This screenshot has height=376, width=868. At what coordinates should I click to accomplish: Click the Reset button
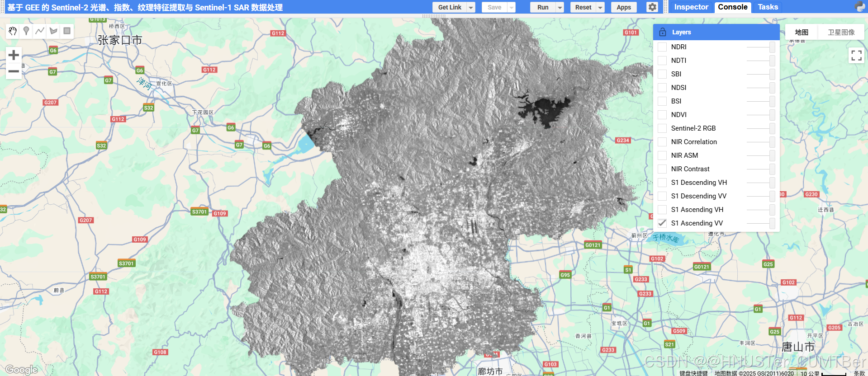point(583,7)
